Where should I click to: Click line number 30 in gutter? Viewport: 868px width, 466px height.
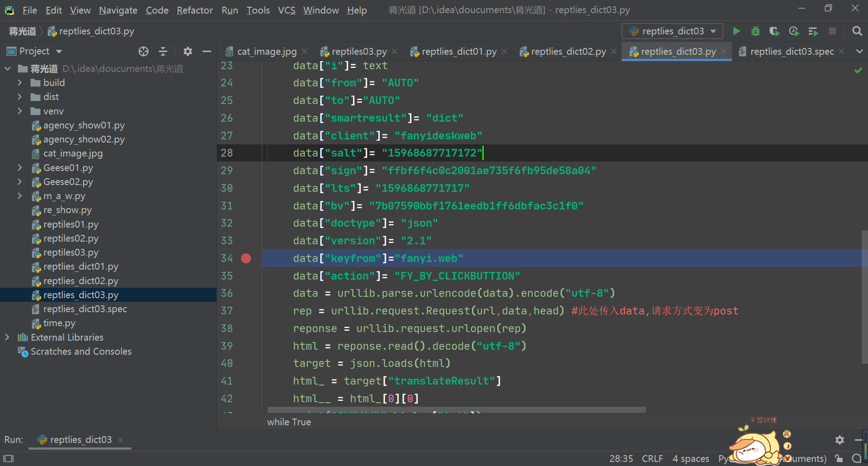click(227, 188)
